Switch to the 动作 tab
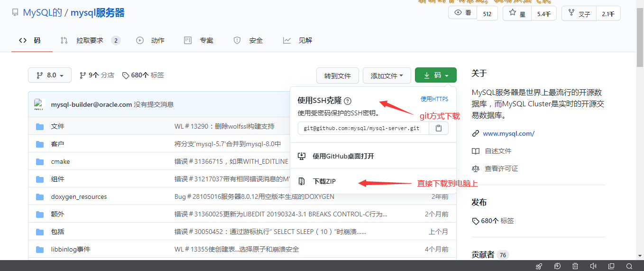This screenshot has height=271, width=644. pyautogui.click(x=150, y=40)
